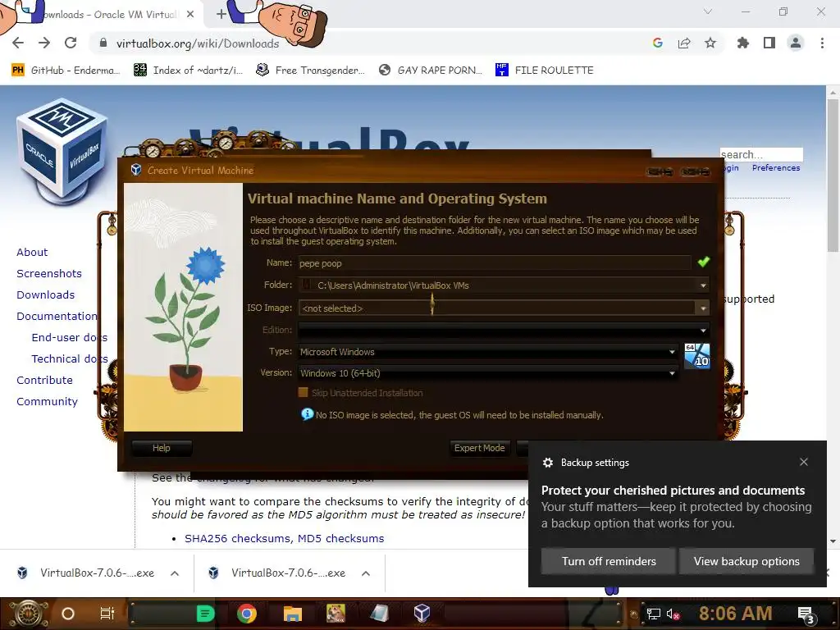This screenshot has height=630, width=840.
Task: Go back with the browser back arrow
Action: pos(18,43)
